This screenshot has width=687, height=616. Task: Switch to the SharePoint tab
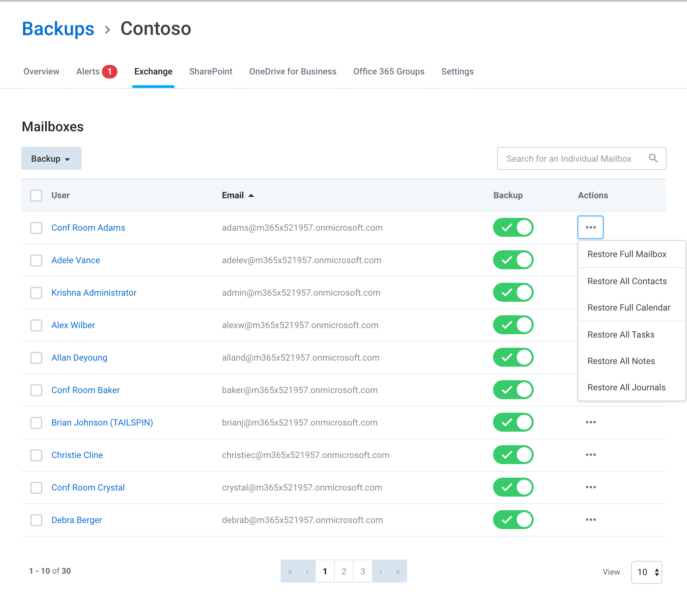point(210,71)
